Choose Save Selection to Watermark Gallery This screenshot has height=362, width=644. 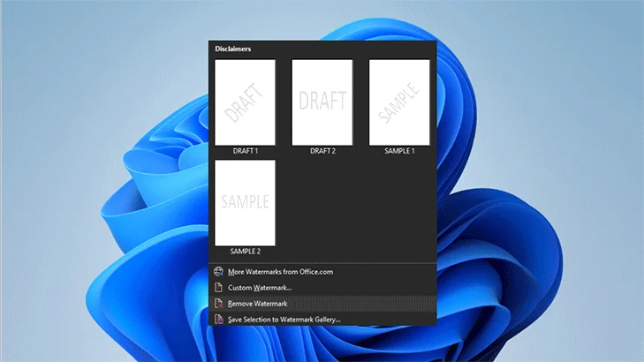click(322, 320)
